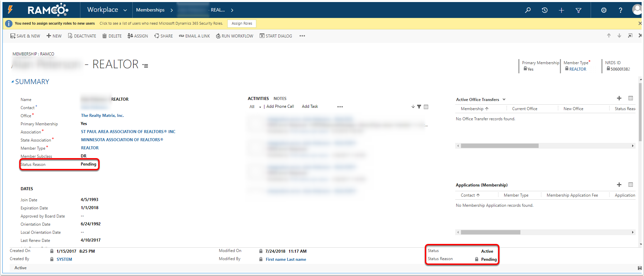Go to previous record up arrow

(x=609, y=35)
